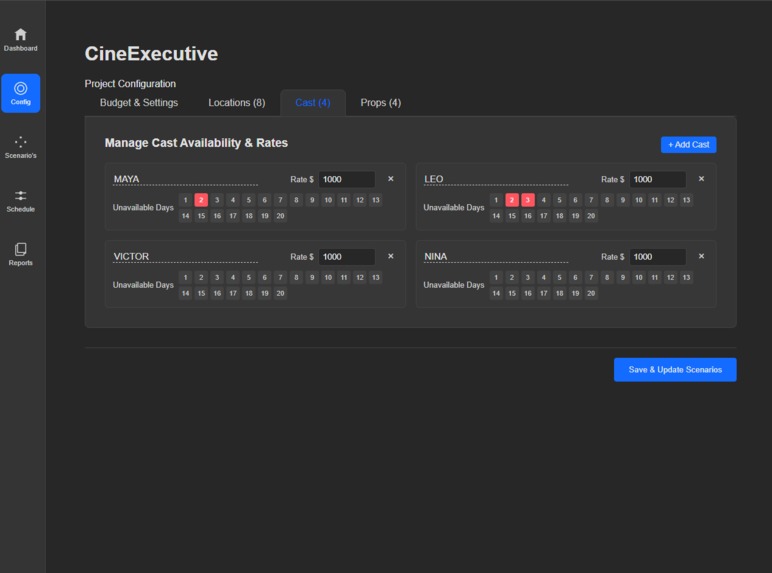
Task: Mark day 7 unavailable for MAYA
Action: (280, 200)
